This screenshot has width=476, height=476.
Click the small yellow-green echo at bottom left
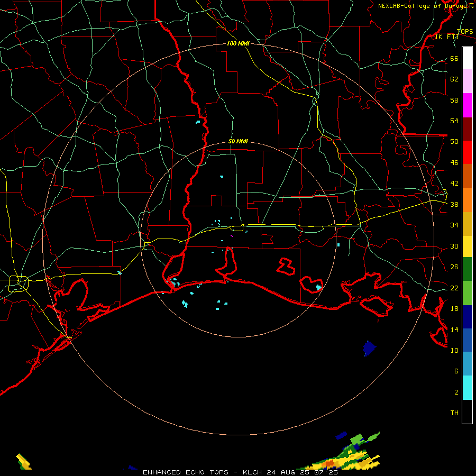coord(23,461)
